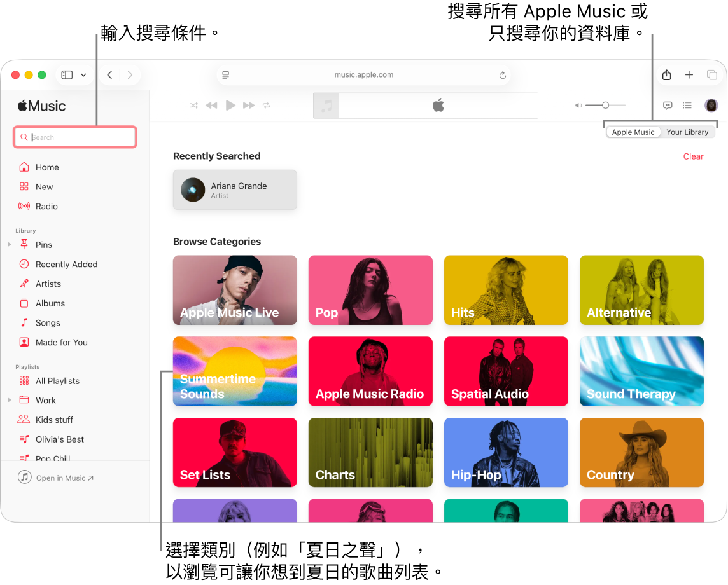Toggle the Safari sidebar visibility
This screenshot has height=585, width=728.
pyautogui.click(x=66, y=74)
